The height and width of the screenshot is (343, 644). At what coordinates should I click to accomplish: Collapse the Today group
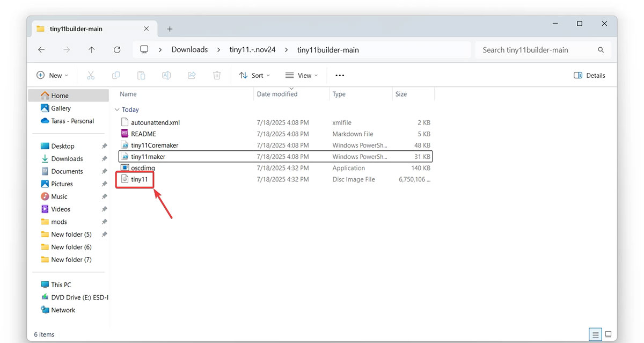117,110
